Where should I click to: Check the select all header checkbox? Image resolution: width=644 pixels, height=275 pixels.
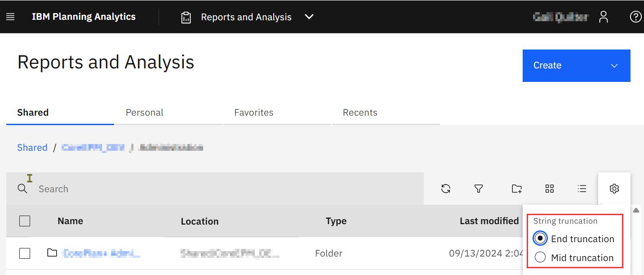(x=25, y=221)
